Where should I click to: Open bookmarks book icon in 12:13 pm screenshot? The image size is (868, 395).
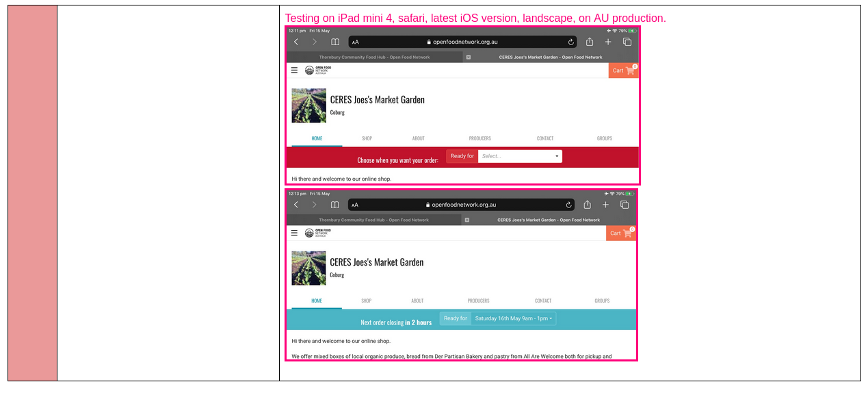point(334,205)
